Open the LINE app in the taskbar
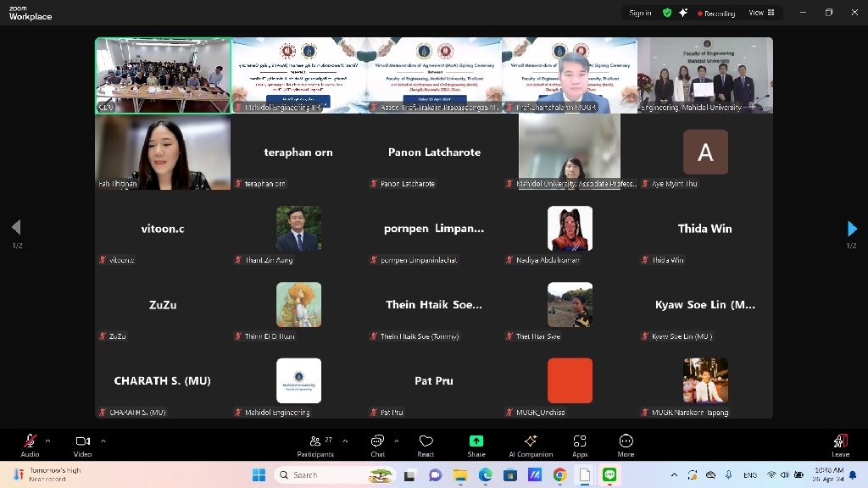 [x=609, y=475]
